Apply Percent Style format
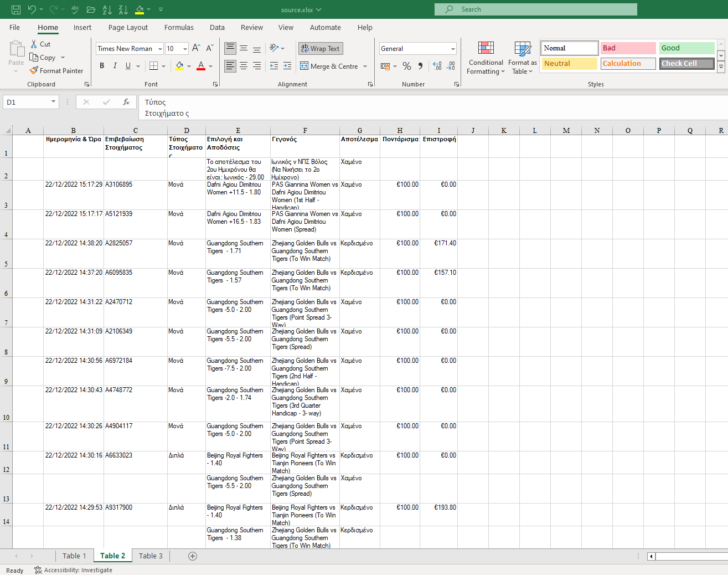 coord(407,66)
